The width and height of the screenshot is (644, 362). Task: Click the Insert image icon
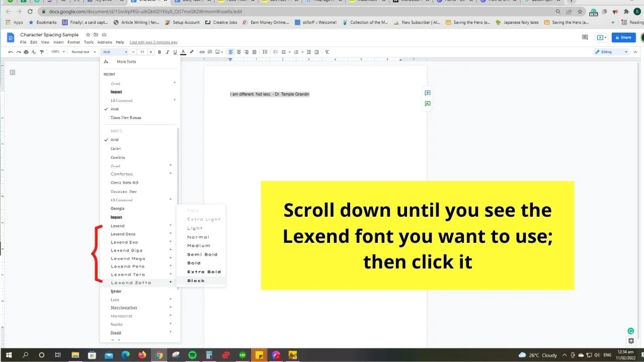218,52
